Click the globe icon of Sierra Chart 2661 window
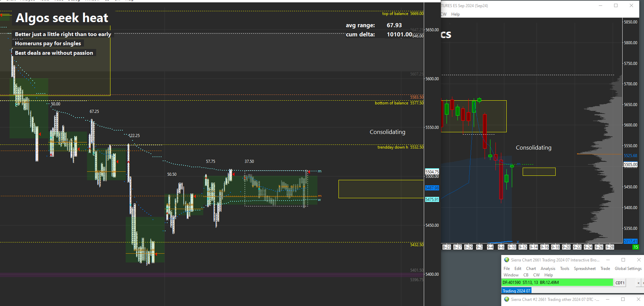The height and width of the screenshot is (306, 644). 507,260
